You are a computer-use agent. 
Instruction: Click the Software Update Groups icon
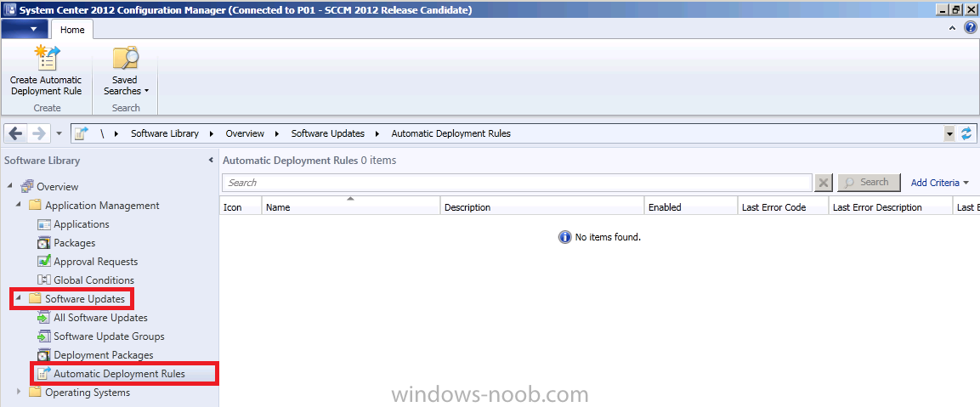pyautogui.click(x=43, y=336)
